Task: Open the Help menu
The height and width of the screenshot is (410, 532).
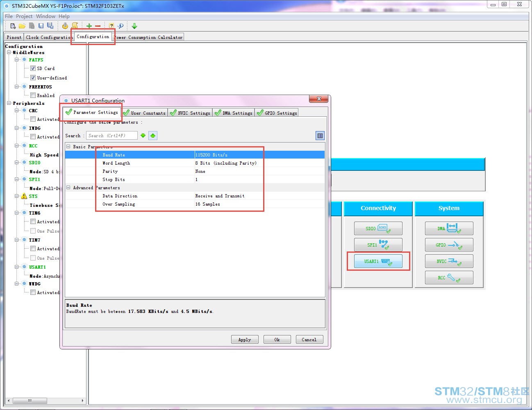Action: coord(64,16)
